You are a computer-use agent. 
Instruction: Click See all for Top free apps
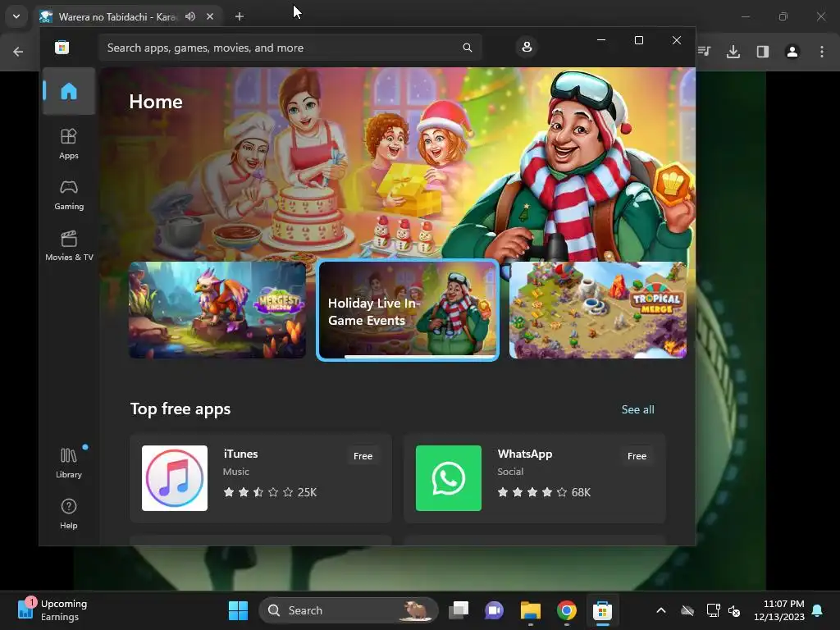point(637,410)
